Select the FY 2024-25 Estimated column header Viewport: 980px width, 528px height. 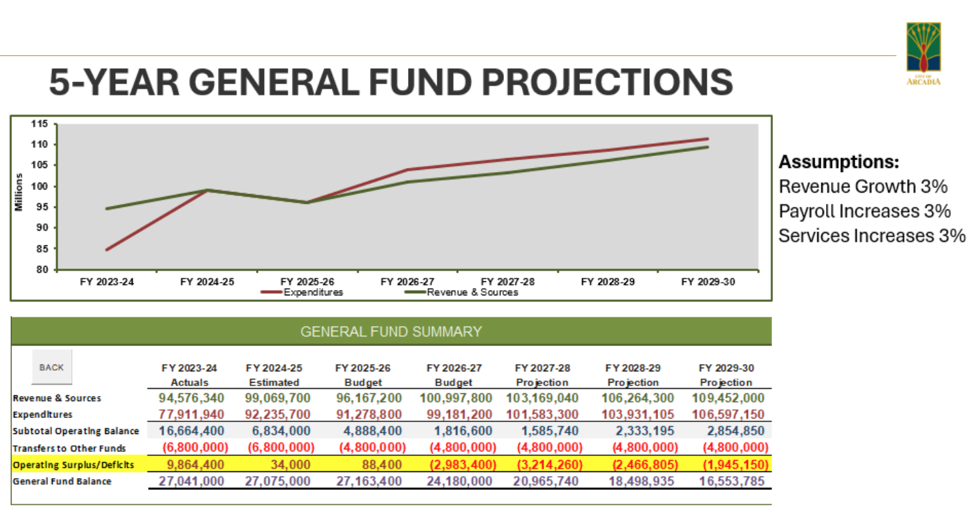click(x=274, y=375)
